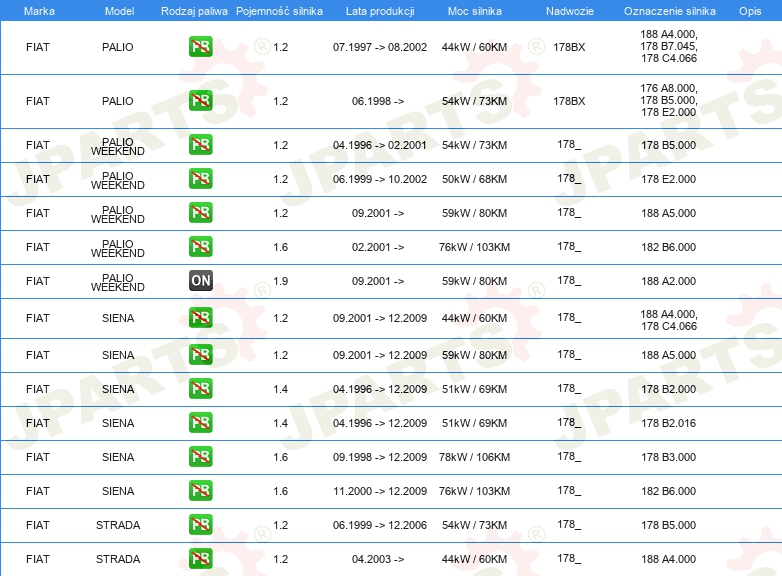Viewport: 782px width, 576px height.
Task: Select 178 B5.000 in STRADA row
Action: [668, 525]
